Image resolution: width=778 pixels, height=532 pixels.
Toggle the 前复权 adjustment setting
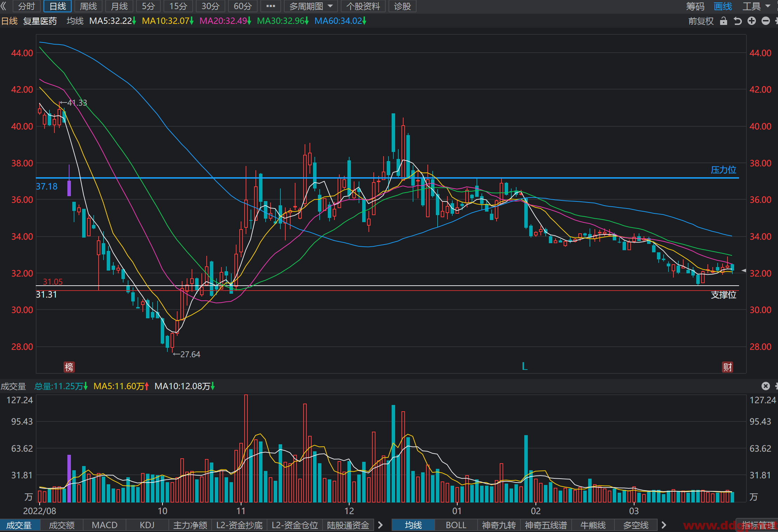[701, 21]
